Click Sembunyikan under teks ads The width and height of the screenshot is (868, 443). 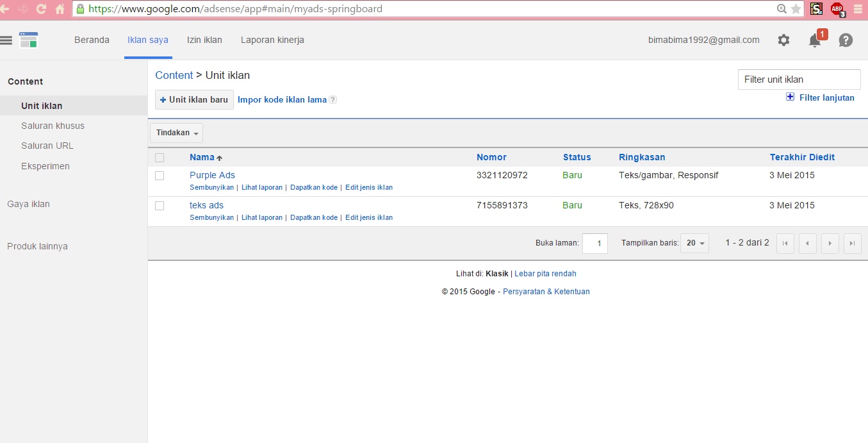click(211, 218)
